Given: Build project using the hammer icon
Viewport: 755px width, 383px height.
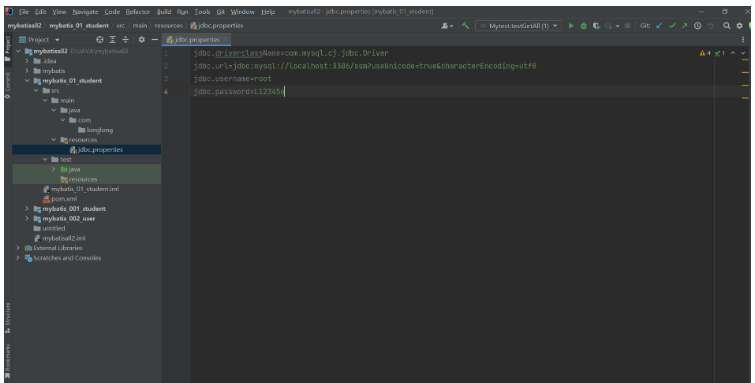Looking at the screenshot, I should point(465,26).
